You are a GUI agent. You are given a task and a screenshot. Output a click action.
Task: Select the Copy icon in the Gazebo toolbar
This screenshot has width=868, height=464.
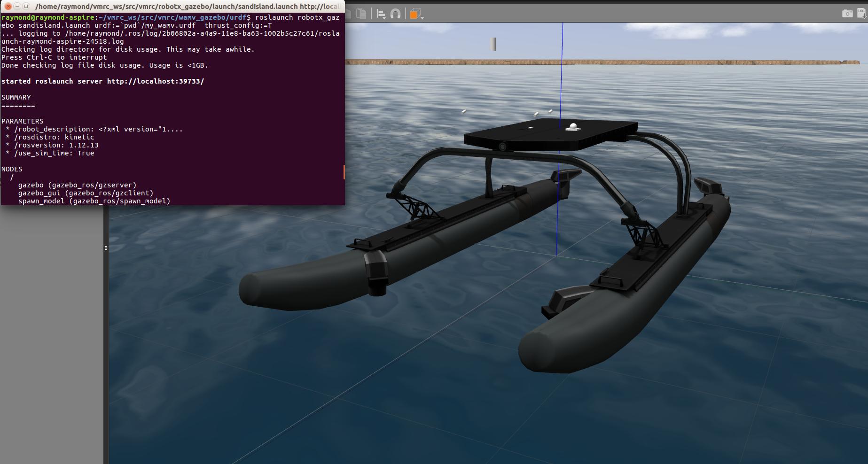pyautogui.click(x=349, y=13)
